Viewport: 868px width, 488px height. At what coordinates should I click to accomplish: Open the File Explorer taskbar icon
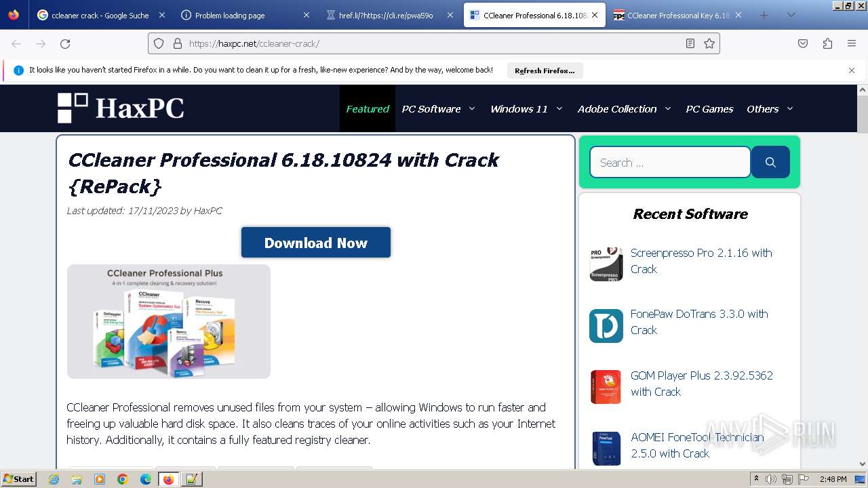pyautogui.click(x=77, y=479)
